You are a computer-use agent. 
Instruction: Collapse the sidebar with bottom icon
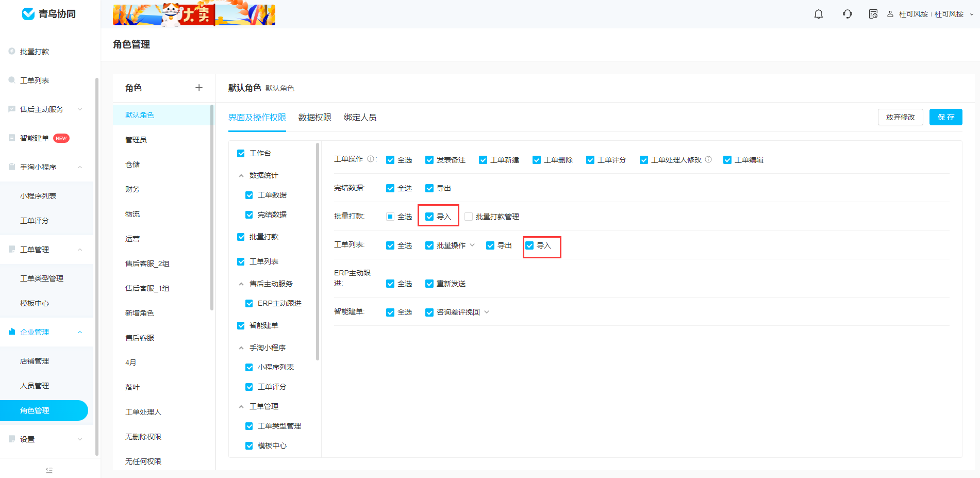[x=49, y=470]
